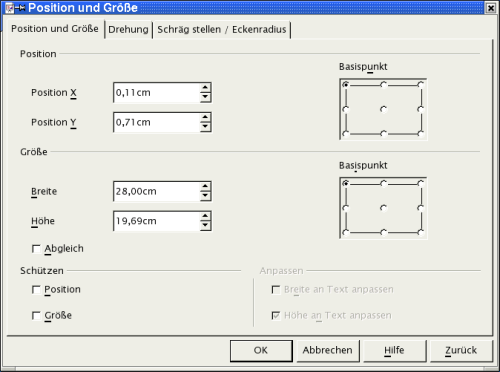This screenshot has height=372, width=500.
Task: Select top-right base point in Größe grid
Action: coord(421,183)
